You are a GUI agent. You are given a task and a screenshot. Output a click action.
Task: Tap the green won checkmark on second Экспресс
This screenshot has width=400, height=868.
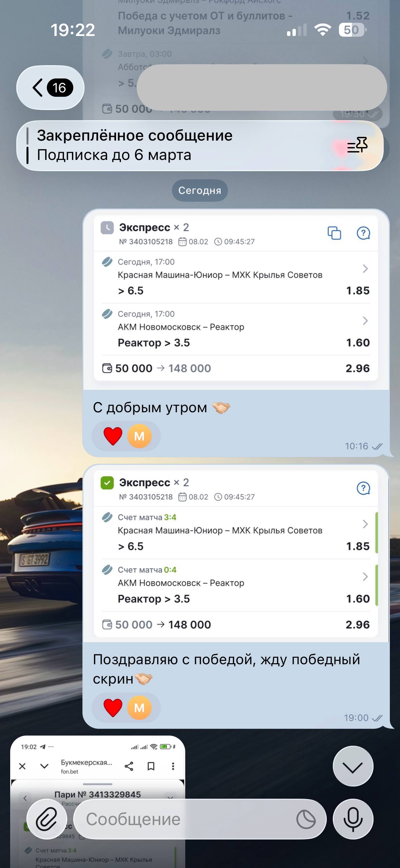click(x=107, y=483)
